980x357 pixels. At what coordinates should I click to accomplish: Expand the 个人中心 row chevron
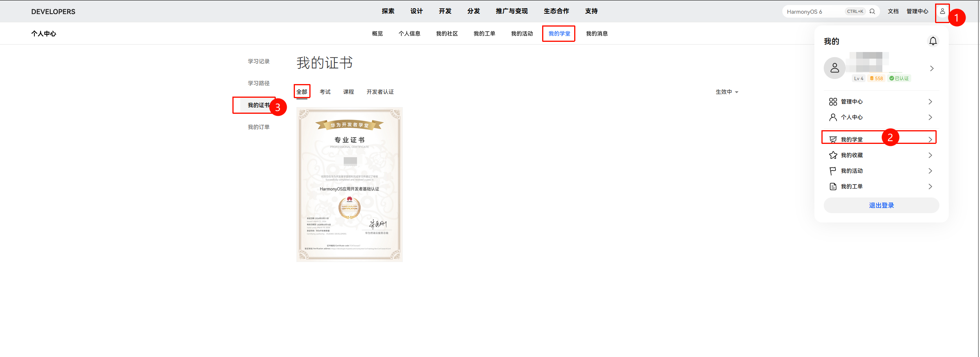930,117
